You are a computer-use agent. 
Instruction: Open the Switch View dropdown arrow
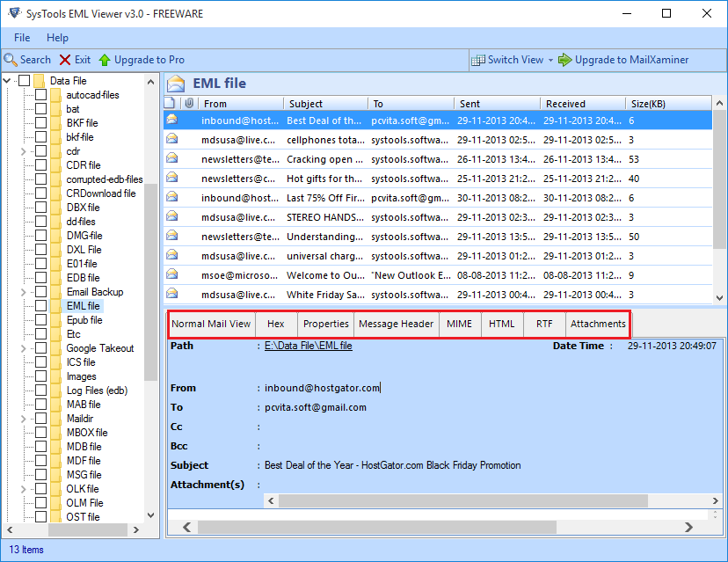[x=550, y=60]
